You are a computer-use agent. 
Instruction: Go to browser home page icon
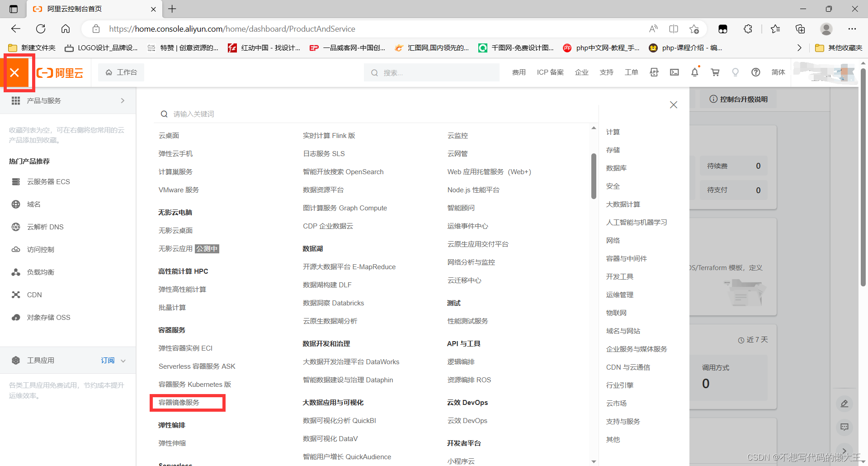click(66, 29)
